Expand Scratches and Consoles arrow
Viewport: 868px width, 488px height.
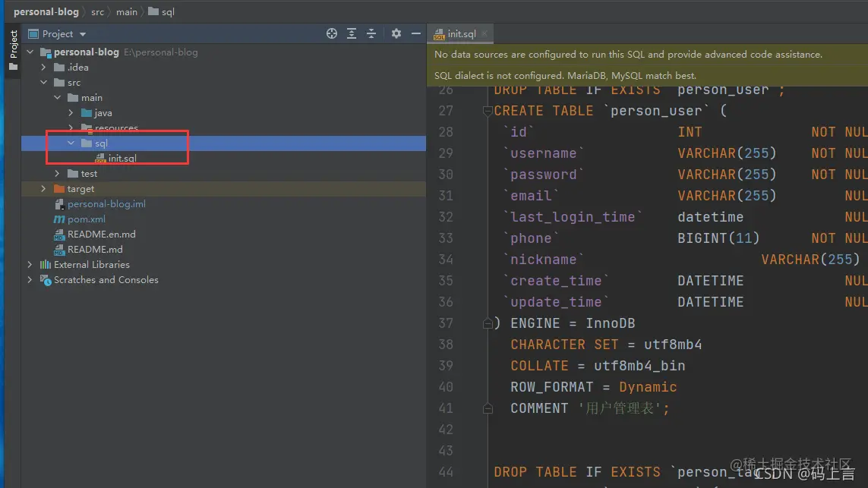pos(30,280)
